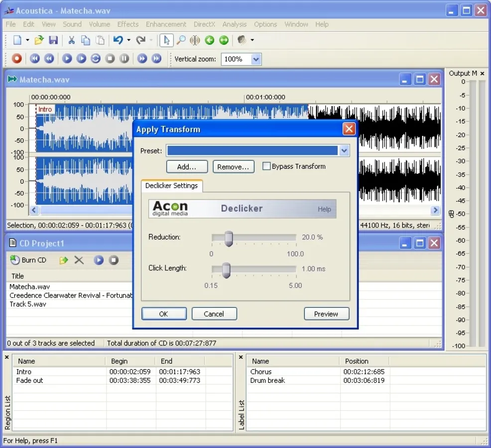Click the Burn CD button

click(28, 260)
